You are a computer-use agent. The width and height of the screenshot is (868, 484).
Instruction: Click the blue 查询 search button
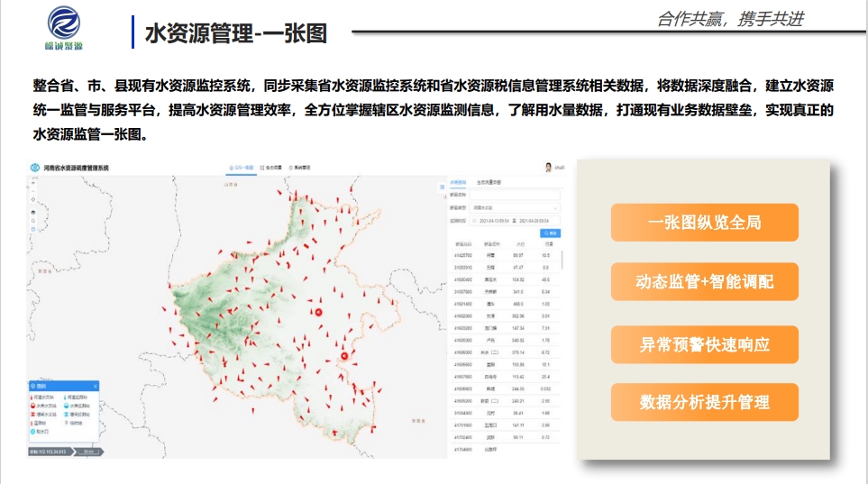tap(549, 233)
